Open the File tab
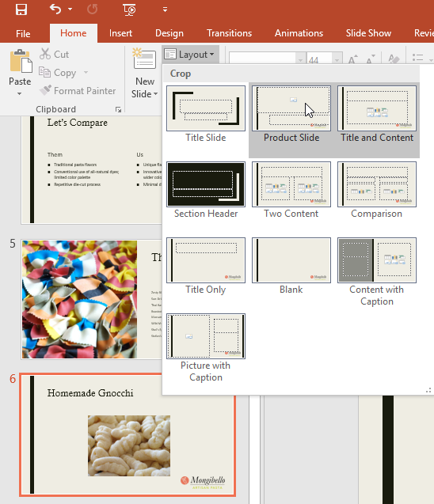The width and height of the screenshot is (434, 504). [x=23, y=33]
